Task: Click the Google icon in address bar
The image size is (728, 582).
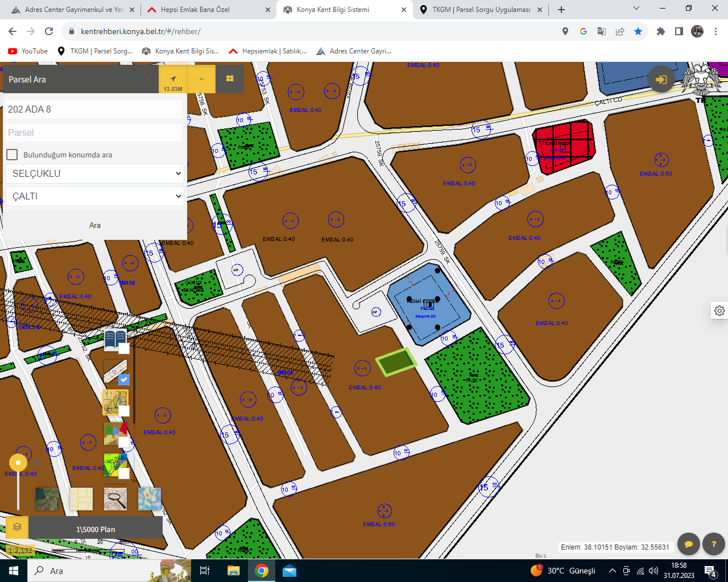Action: (584, 31)
